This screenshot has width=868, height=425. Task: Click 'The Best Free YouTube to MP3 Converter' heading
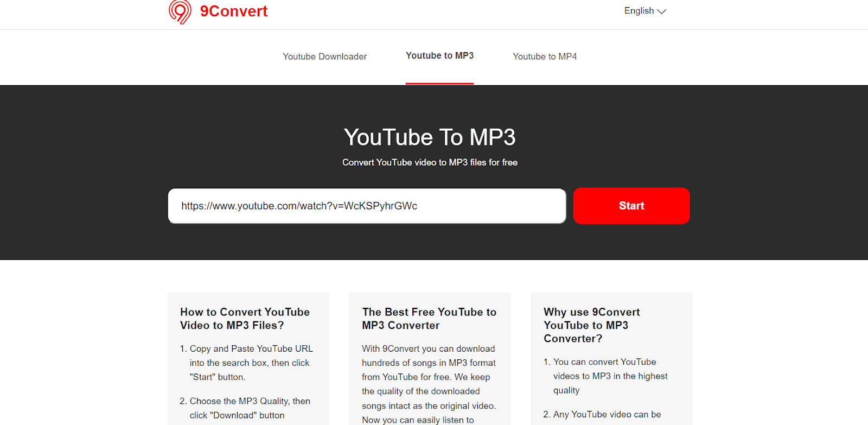coord(430,319)
